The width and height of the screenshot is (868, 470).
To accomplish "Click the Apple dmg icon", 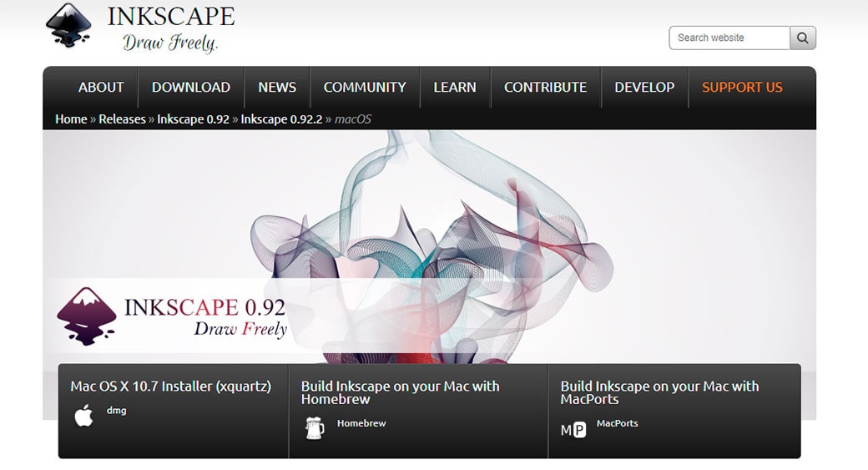I will point(84,415).
